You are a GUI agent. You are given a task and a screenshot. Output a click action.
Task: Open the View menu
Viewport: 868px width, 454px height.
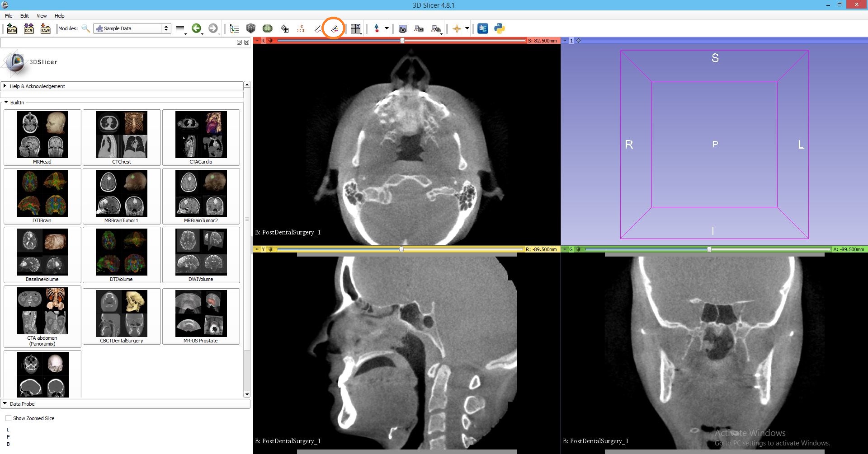click(x=42, y=16)
